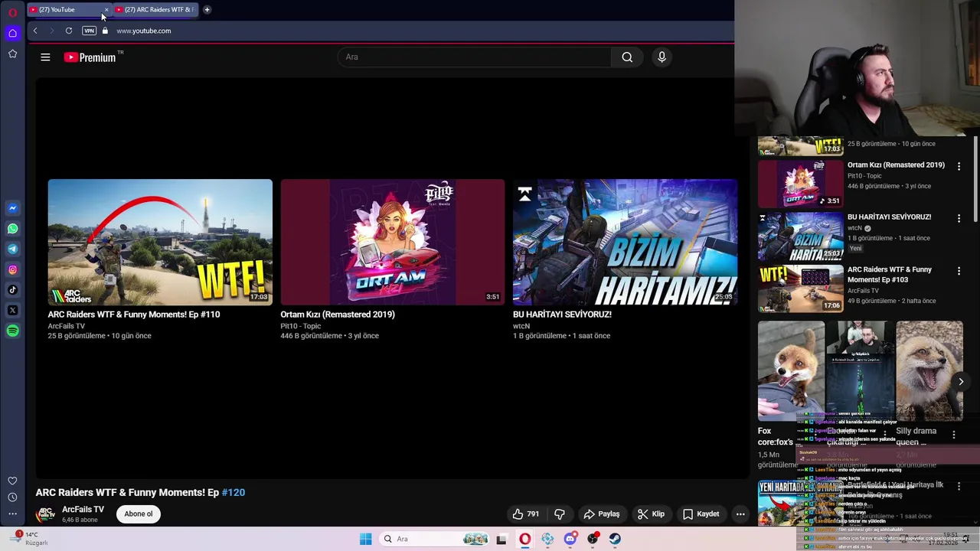980x551 pixels.
Task: Start voice search with microphone icon
Action: (662, 57)
